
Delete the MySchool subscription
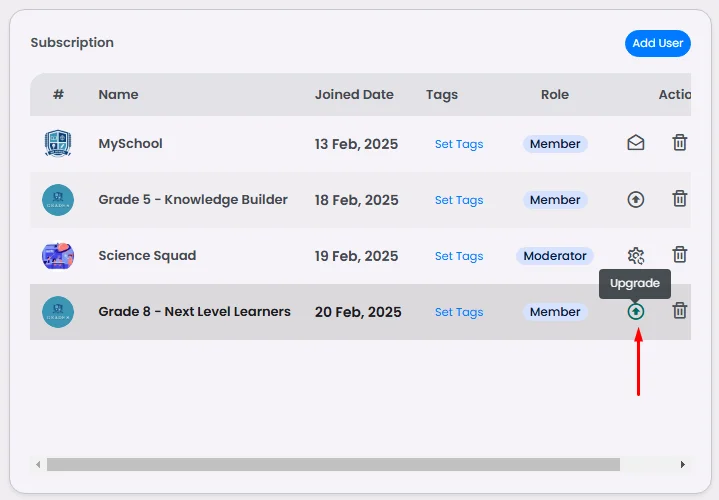coord(680,143)
